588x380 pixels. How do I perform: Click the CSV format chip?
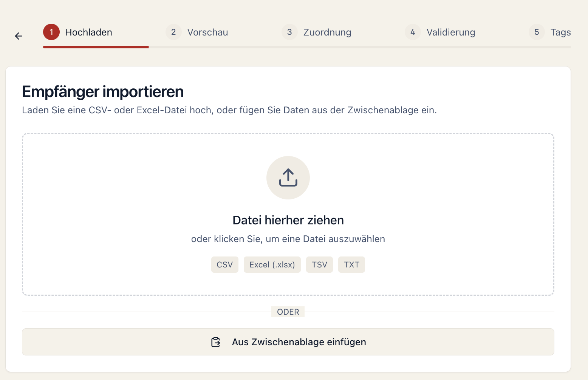pyautogui.click(x=224, y=264)
